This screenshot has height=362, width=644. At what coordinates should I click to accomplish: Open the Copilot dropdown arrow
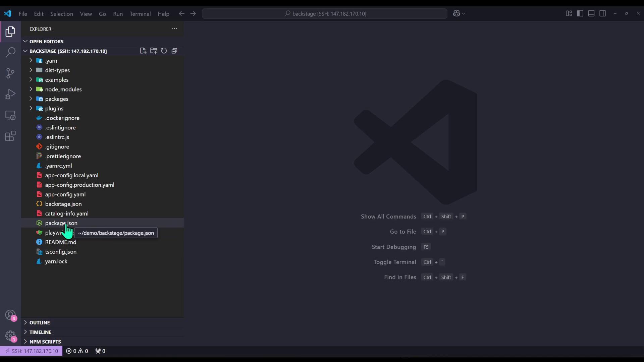point(464,14)
